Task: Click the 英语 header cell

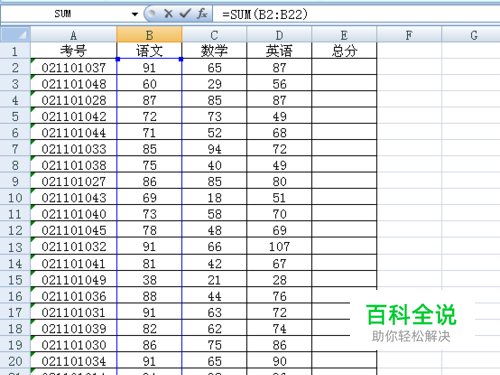Action: click(x=279, y=51)
